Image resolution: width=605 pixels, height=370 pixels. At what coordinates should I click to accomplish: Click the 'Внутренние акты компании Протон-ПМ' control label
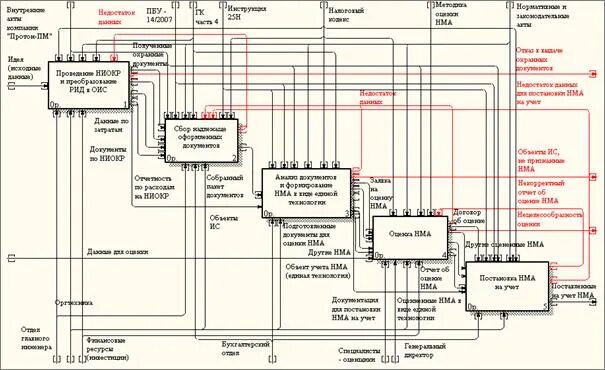pos(29,23)
